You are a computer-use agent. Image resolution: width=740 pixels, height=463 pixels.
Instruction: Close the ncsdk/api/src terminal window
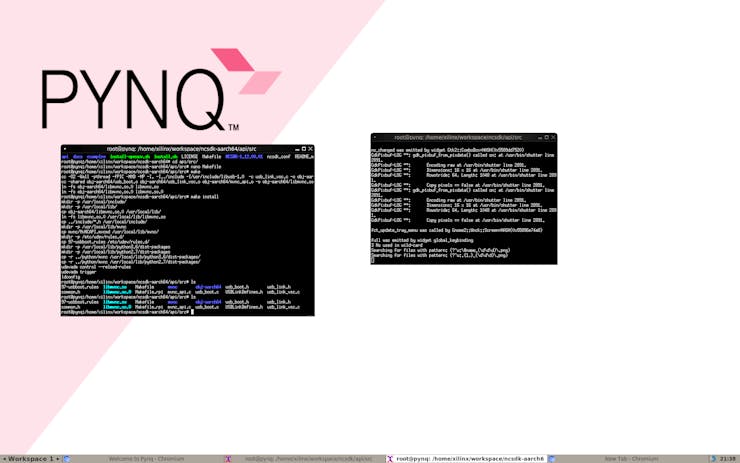[x=553, y=137]
